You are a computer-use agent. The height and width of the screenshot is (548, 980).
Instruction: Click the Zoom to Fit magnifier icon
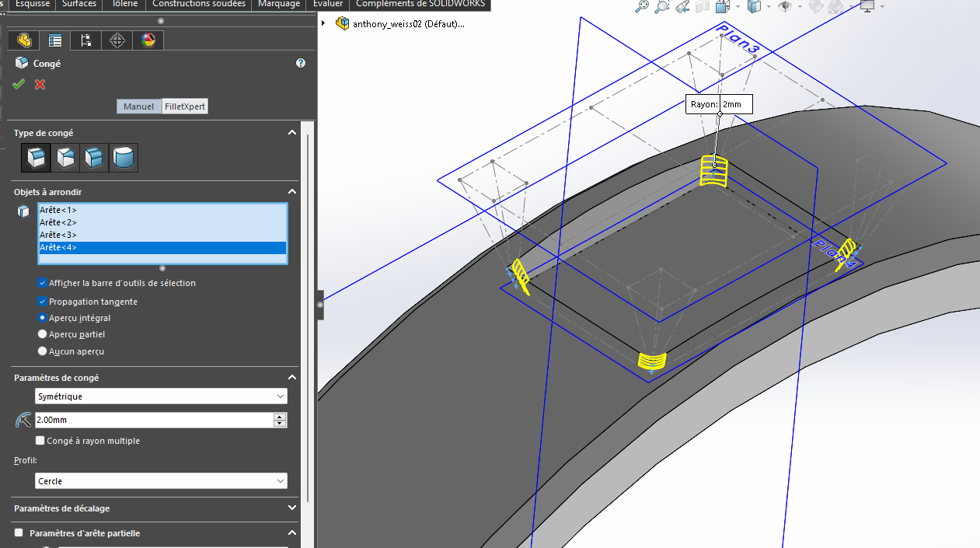[642, 7]
